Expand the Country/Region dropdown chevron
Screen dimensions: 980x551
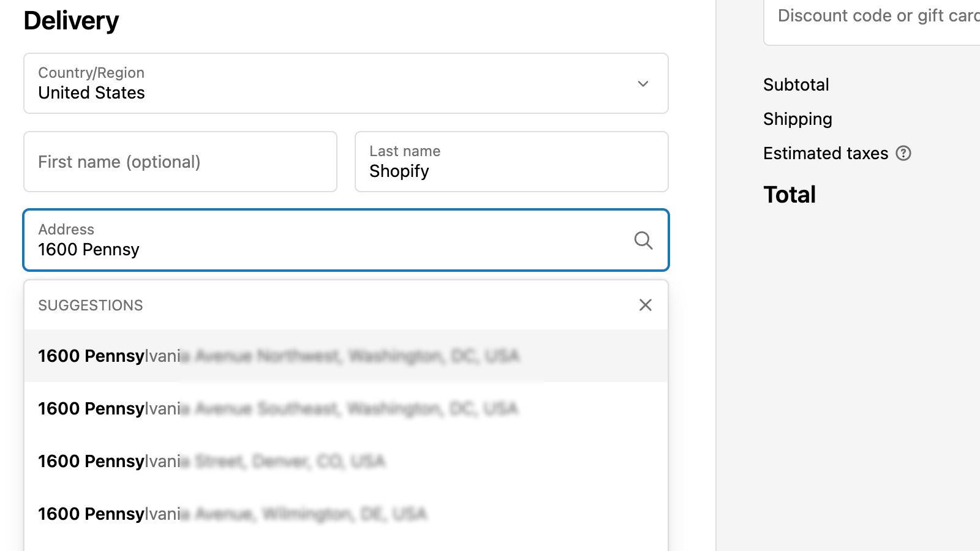point(643,84)
